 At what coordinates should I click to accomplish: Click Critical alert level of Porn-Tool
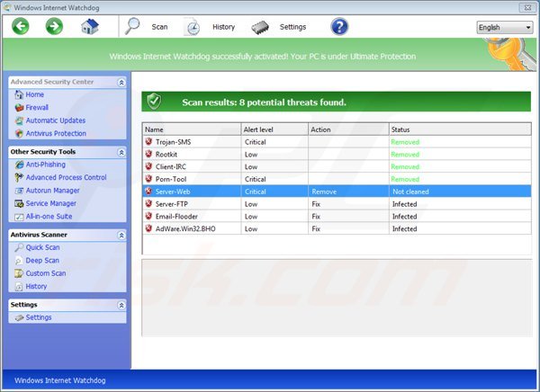(256, 179)
